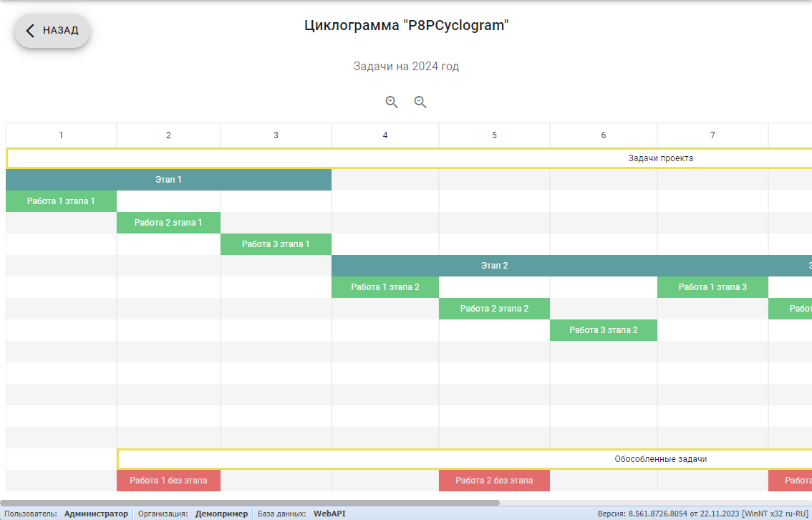
Task: Expand the 'Обособленные задачи' section bar
Action: (x=661, y=458)
